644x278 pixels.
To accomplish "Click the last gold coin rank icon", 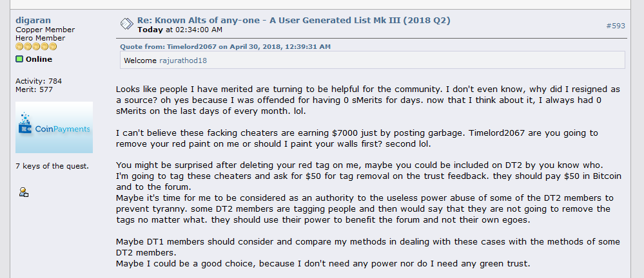I will pyautogui.click(x=53, y=46).
